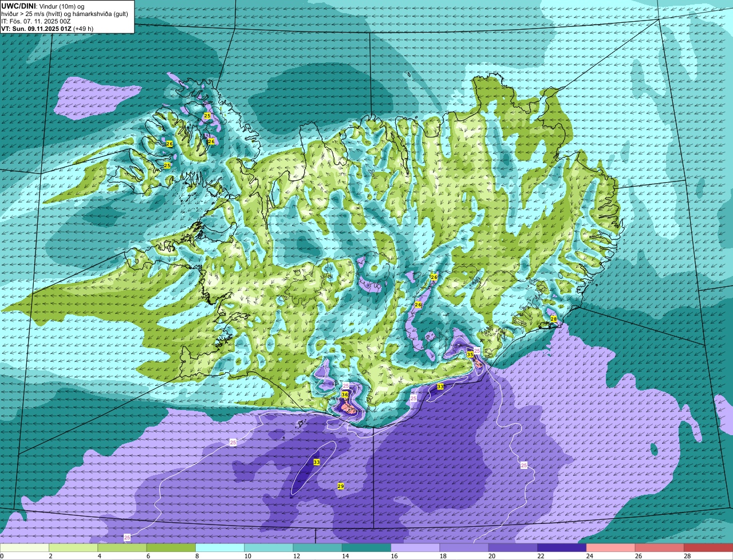
Task: Click white "25" contour label near bottom edge
Action: 127,537
